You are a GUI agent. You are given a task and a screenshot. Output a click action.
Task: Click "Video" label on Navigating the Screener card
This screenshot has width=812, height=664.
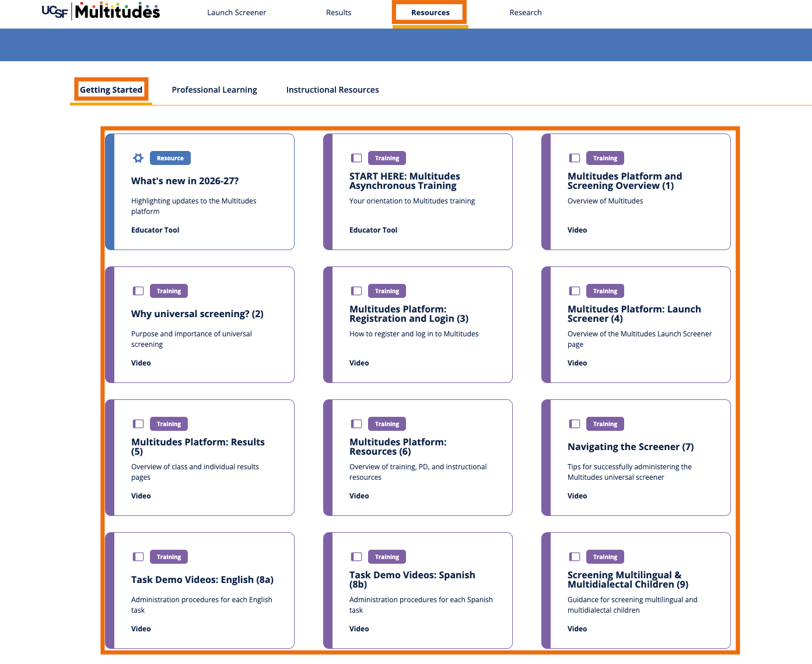(577, 496)
